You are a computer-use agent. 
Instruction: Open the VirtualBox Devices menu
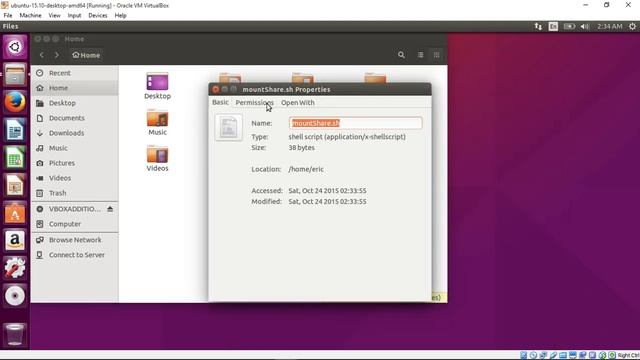point(98,16)
